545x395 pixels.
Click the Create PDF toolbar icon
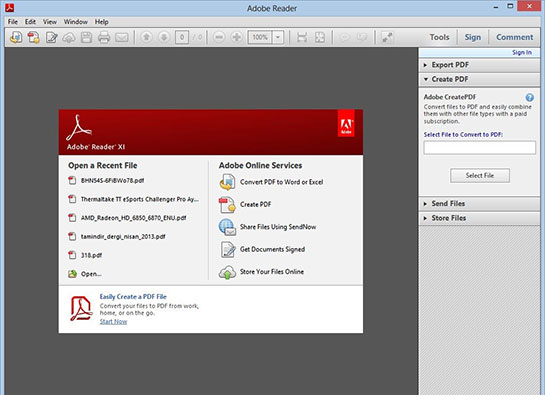34,37
